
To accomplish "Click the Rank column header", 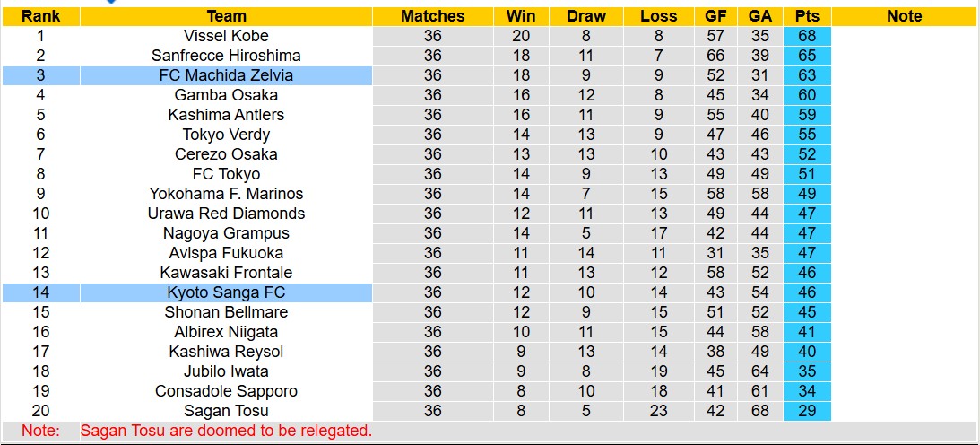I will pos(40,16).
